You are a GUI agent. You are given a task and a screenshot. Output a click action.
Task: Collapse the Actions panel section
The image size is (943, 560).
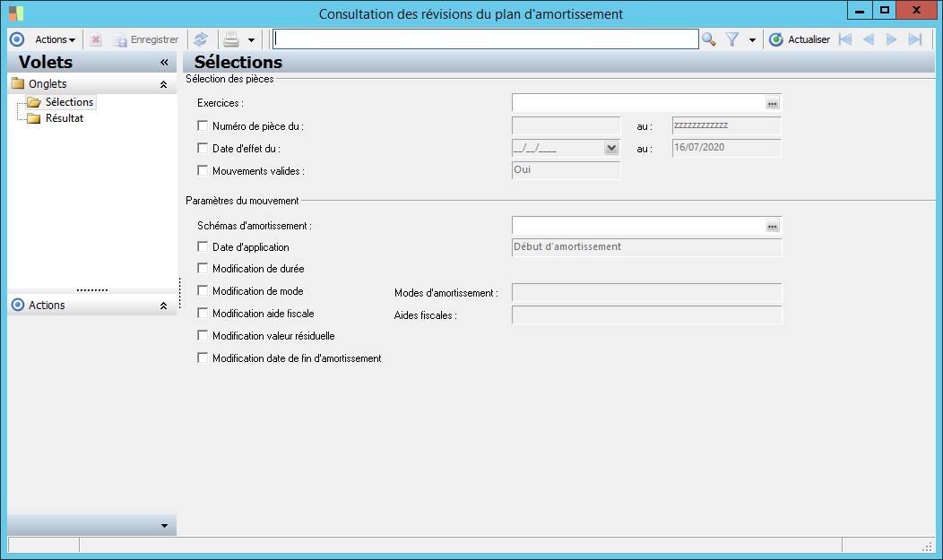coord(163,306)
